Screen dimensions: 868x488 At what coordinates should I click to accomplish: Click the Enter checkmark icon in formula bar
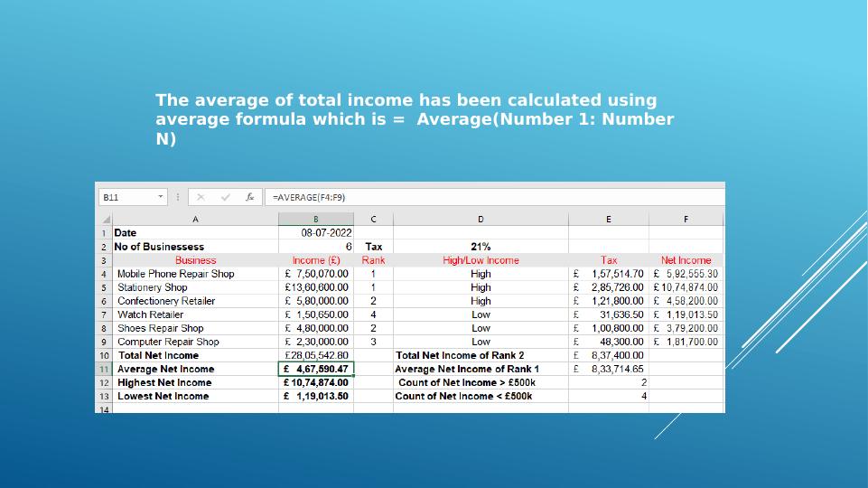pyautogui.click(x=225, y=197)
